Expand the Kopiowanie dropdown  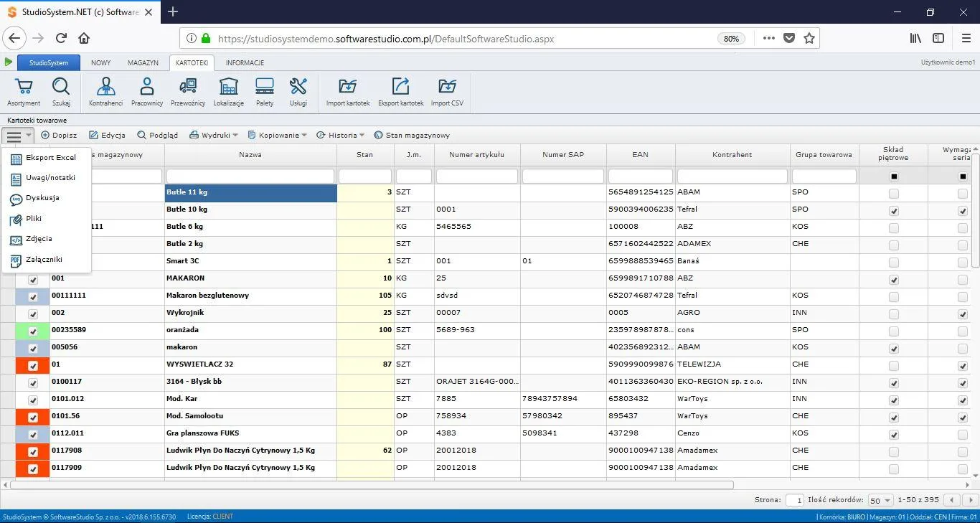point(277,135)
